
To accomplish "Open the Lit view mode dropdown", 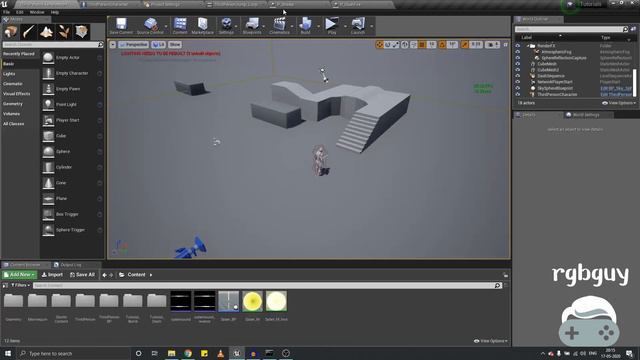I will coord(158,44).
